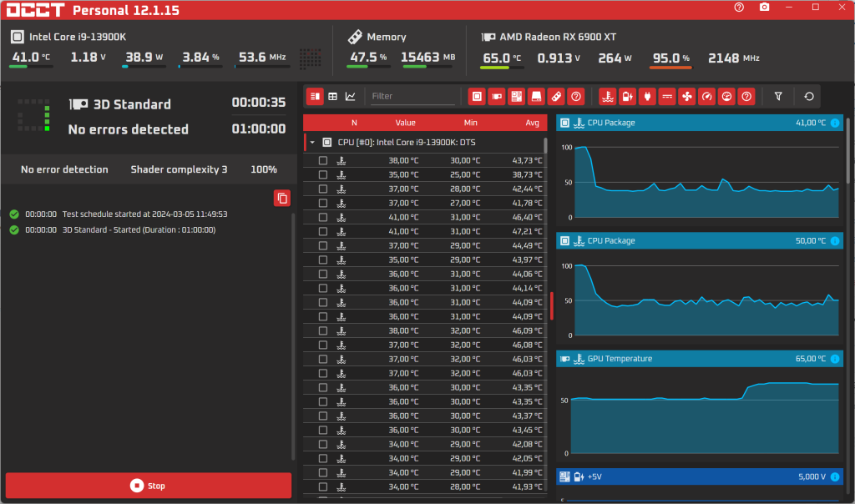Image resolution: width=855 pixels, height=504 pixels.
Task: Click log entry '3D Standard - Started'
Action: tap(139, 230)
